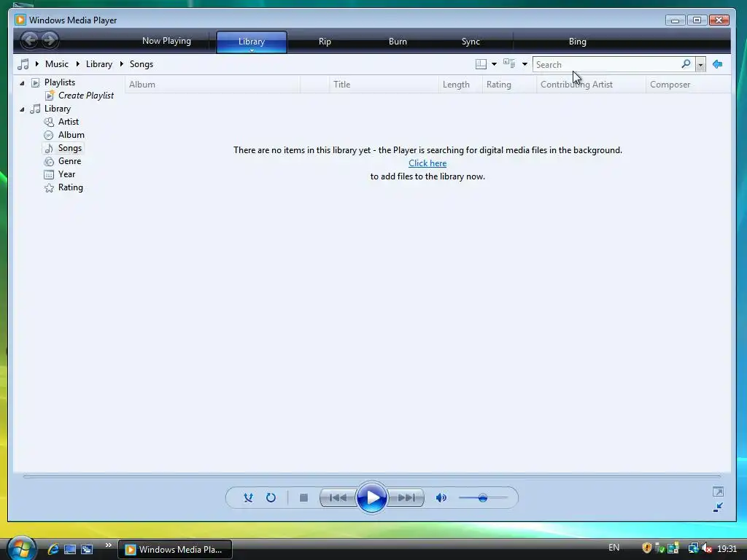Image resolution: width=747 pixels, height=560 pixels.
Task: Open the Burn tab
Action: [398, 42]
